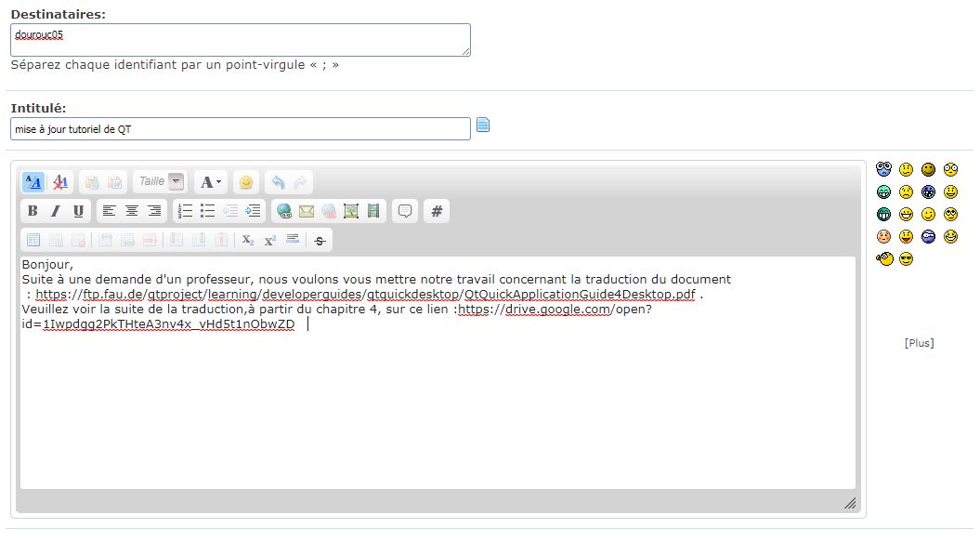Image resolution: width=980 pixels, height=541 pixels.
Task: Insert the blushing pink smiley
Action: [x=883, y=236]
